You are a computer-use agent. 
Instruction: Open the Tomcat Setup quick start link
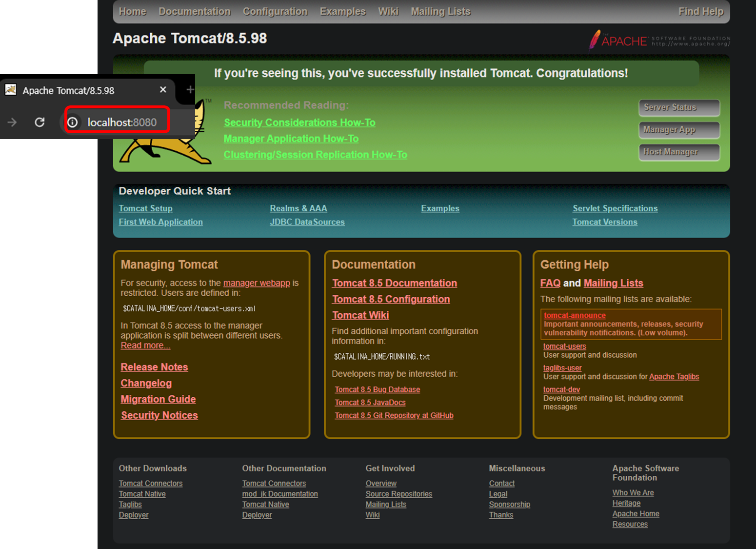click(x=146, y=208)
